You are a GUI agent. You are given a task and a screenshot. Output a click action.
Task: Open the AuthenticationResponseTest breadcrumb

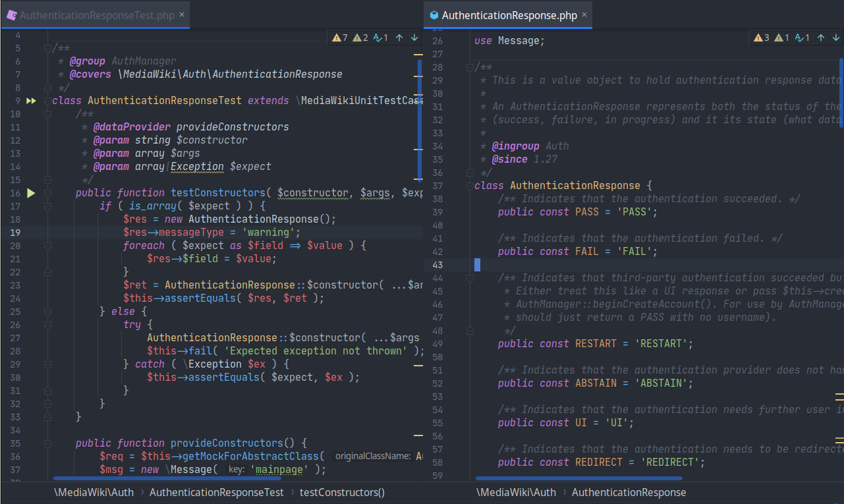pos(216,492)
